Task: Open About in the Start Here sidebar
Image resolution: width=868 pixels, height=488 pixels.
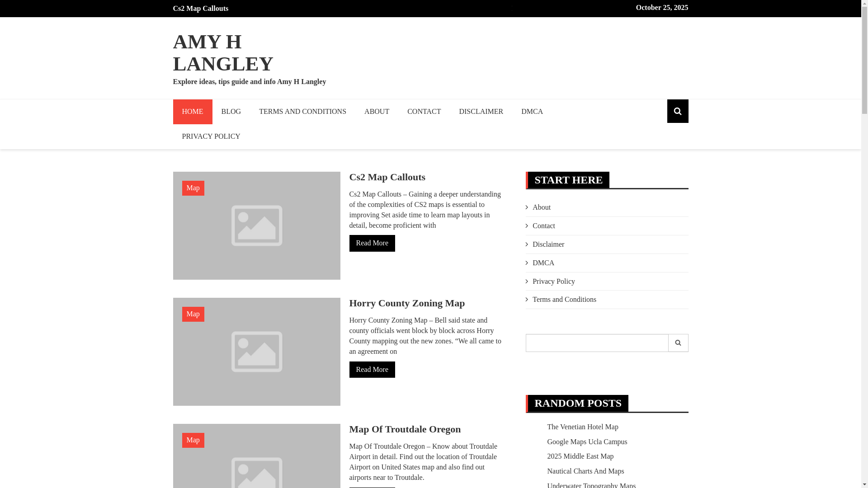Action: coord(541,207)
